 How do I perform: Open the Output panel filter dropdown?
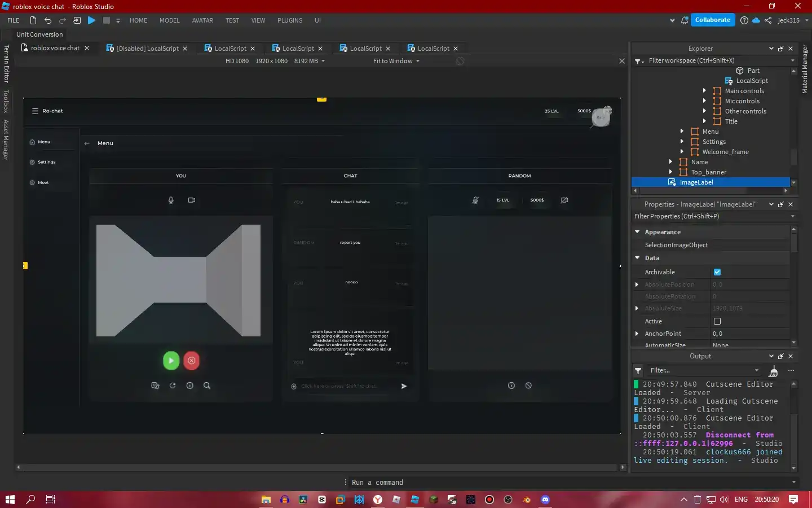pos(757,370)
